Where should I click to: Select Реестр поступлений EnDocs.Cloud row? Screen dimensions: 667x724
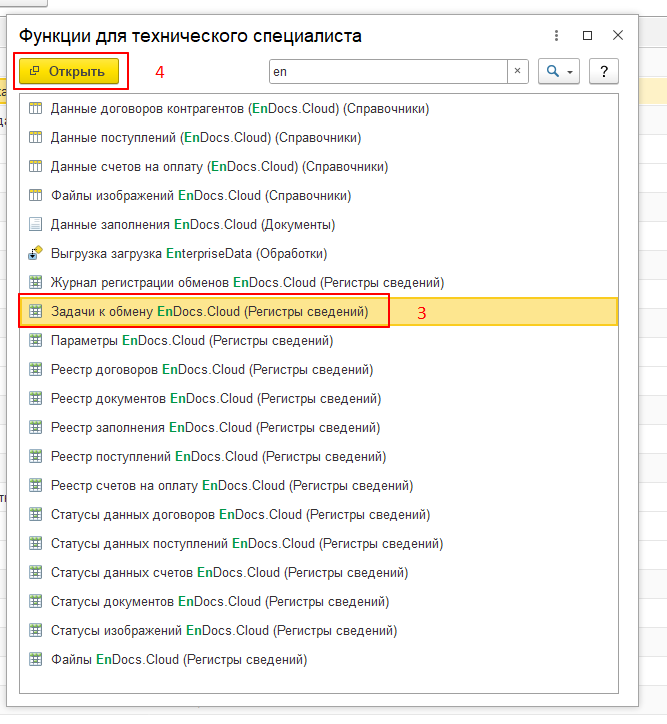pos(318,456)
